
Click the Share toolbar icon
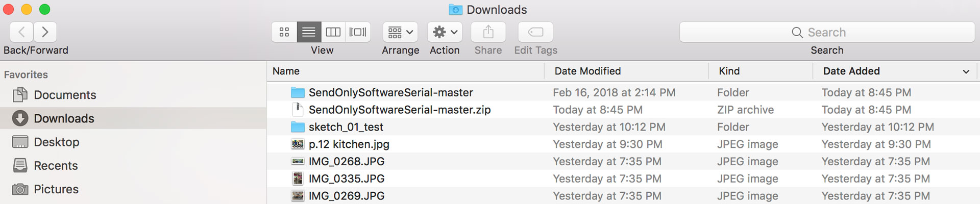coord(488,32)
